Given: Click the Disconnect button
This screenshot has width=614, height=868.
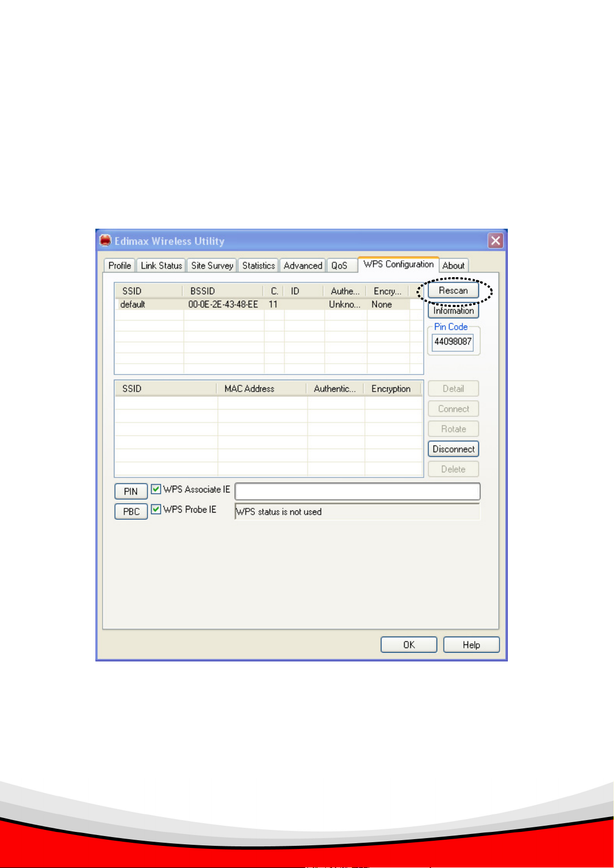Looking at the screenshot, I should pyautogui.click(x=453, y=449).
